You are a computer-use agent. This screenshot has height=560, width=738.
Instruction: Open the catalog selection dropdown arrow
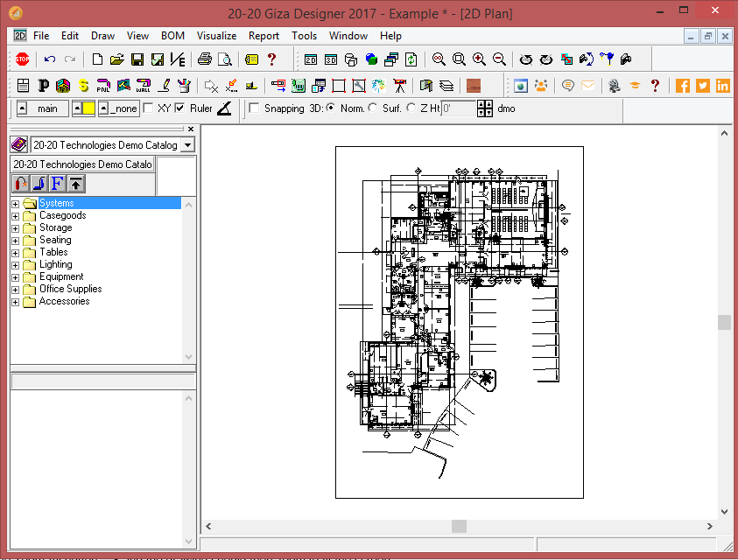point(188,145)
